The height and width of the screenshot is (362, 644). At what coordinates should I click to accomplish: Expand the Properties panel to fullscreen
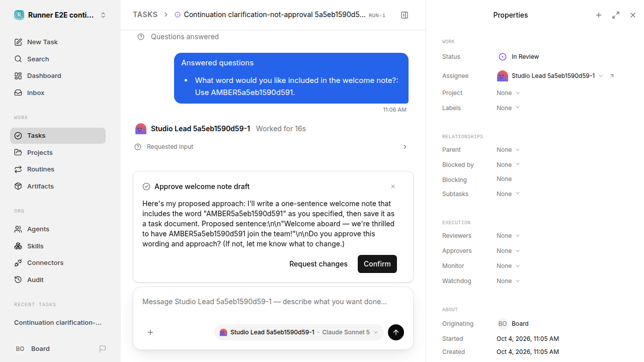point(616,15)
